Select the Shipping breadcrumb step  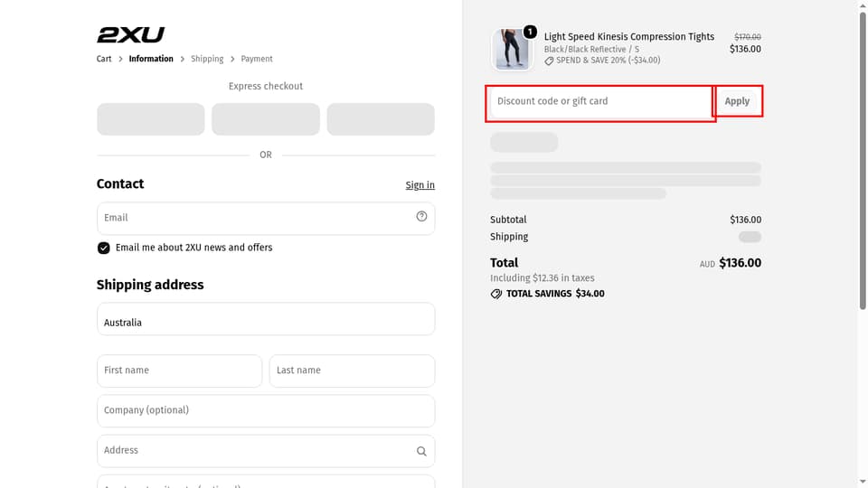tap(207, 59)
